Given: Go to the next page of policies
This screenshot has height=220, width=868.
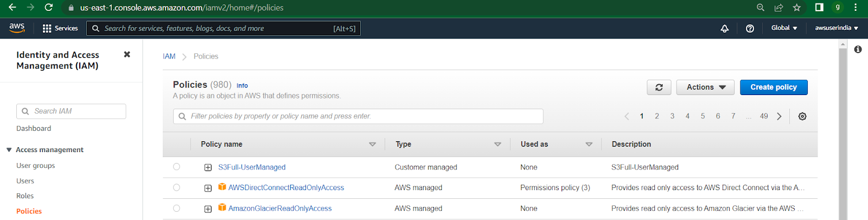Looking at the screenshot, I should [780, 116].
